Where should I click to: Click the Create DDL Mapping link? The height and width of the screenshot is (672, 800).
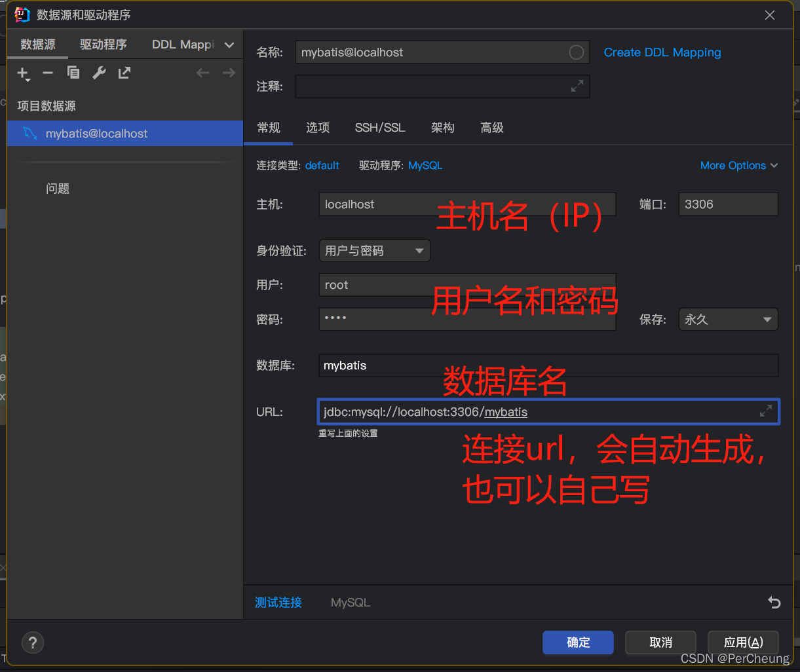(662, 52)
